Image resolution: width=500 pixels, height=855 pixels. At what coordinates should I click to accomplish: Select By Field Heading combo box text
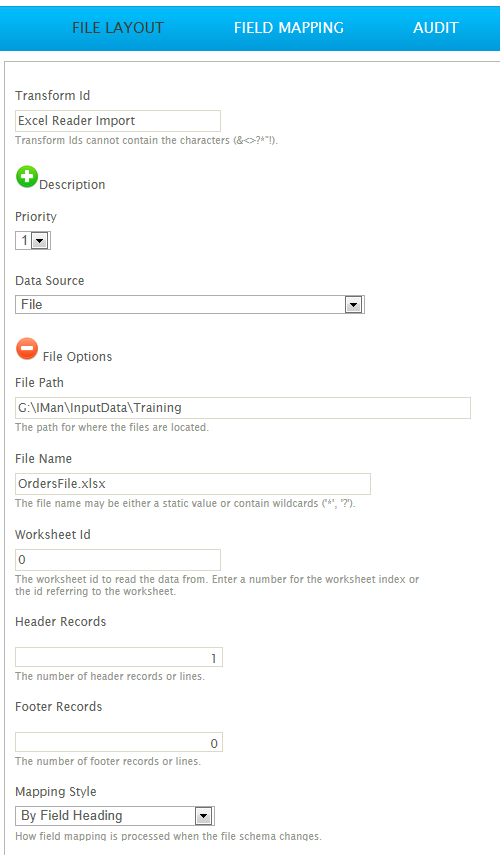(71, 816)
